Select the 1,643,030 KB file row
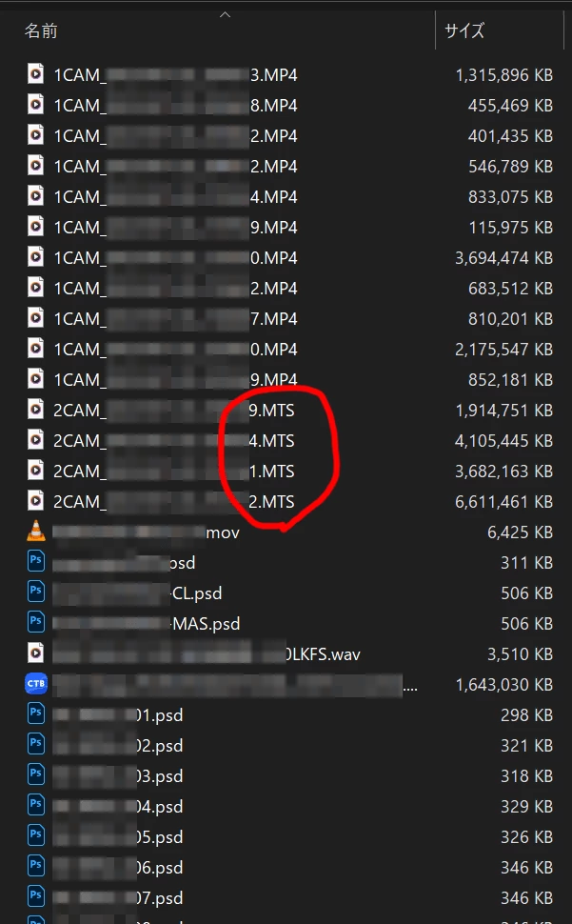Viewport: 572px width, 924px height. tap(288, 684)
